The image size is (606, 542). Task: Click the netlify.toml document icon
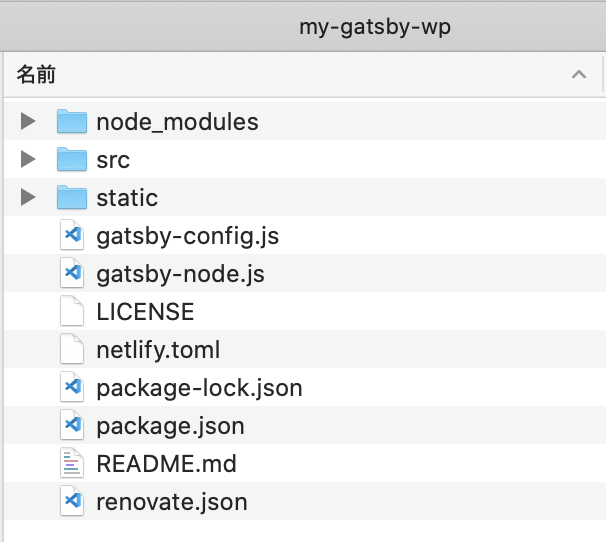tap(72, 350)
